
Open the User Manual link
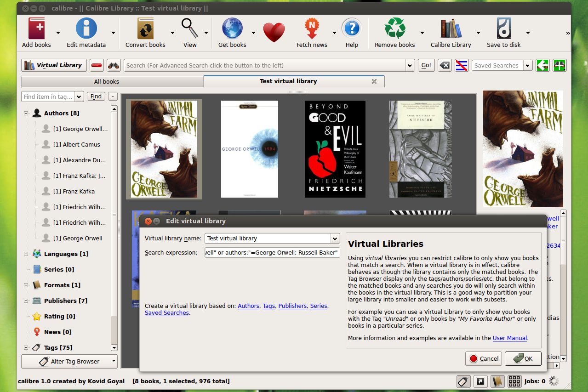[x=510, y=338]
